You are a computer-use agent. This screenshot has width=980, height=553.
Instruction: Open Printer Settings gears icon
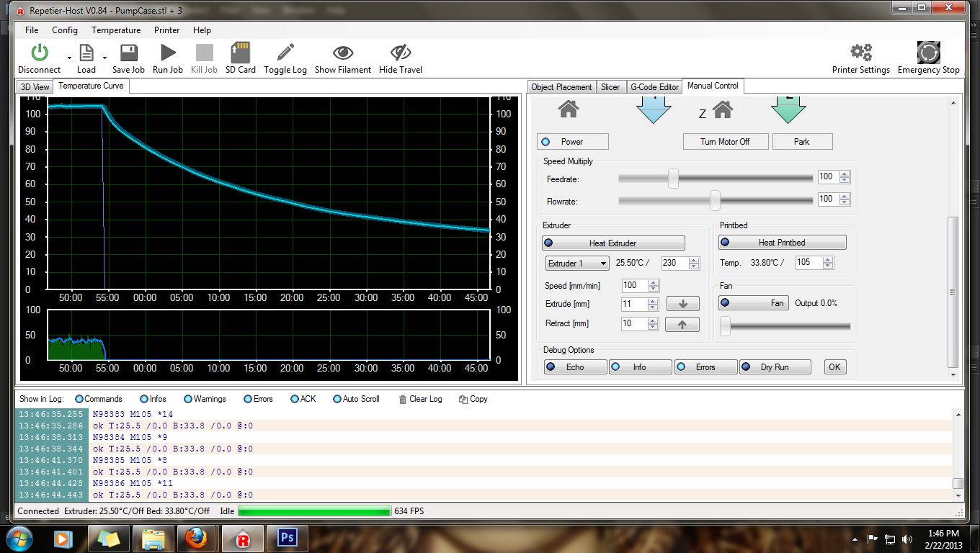[861, 53]
